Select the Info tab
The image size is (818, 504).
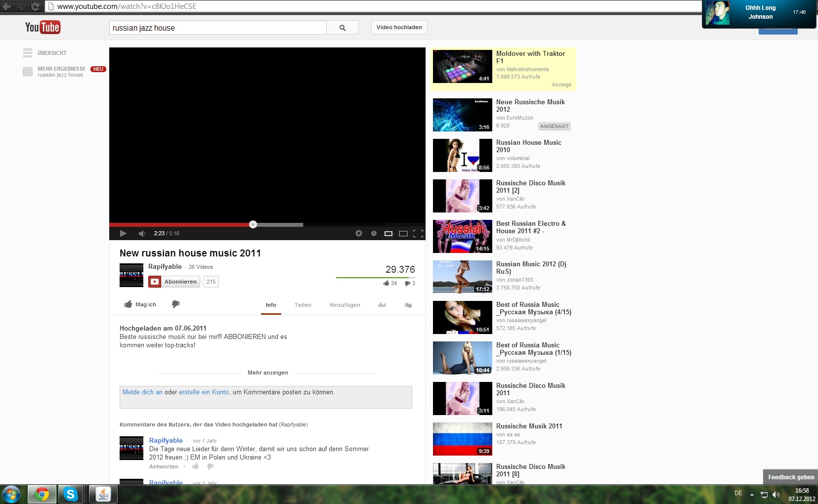(271, 305)
